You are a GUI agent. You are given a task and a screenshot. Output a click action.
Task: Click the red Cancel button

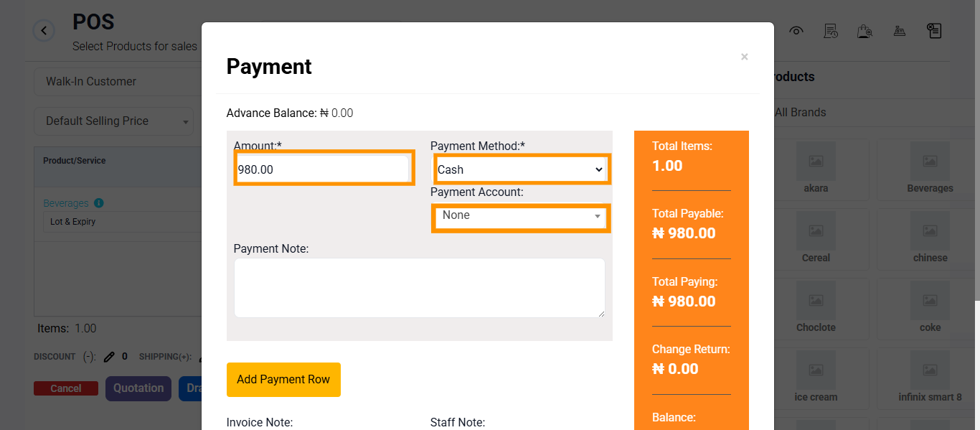click(66, 388)
